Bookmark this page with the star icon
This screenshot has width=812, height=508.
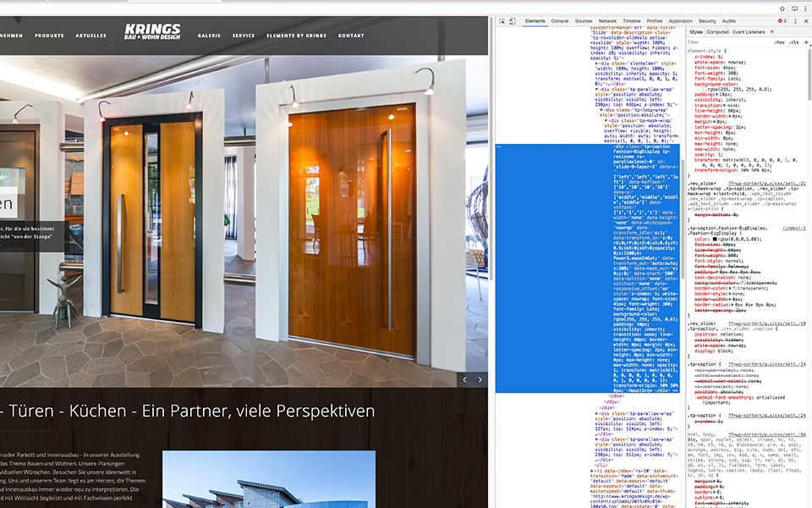(x=782, y=8)
